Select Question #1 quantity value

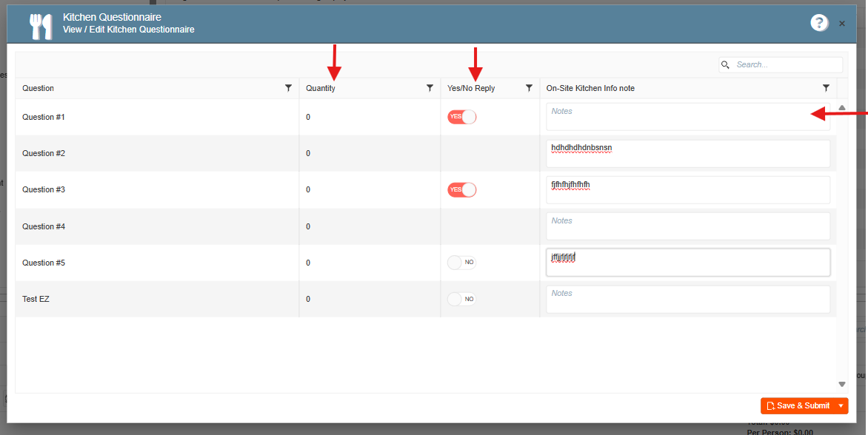pos(308,117)
